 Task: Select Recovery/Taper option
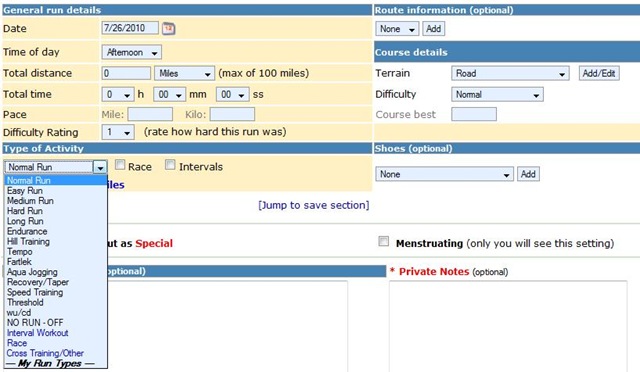point(56,282)
